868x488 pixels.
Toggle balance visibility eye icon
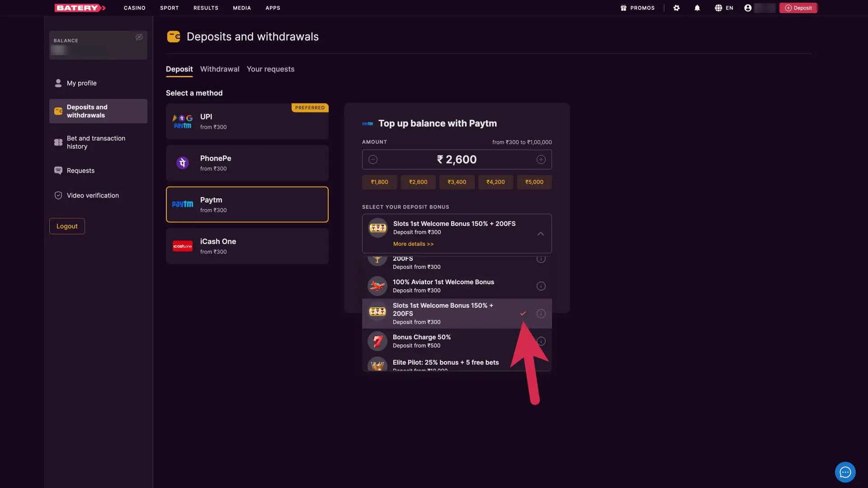(139, 37)
